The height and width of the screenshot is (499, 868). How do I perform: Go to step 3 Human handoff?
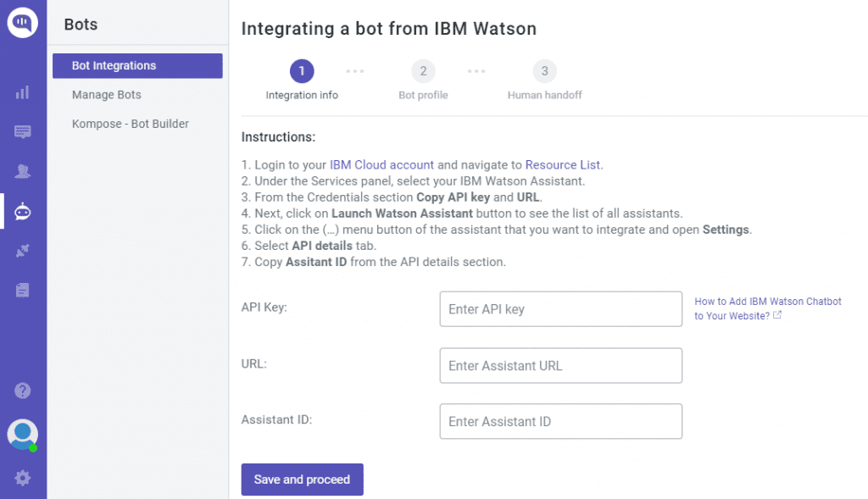coord(545,71)
